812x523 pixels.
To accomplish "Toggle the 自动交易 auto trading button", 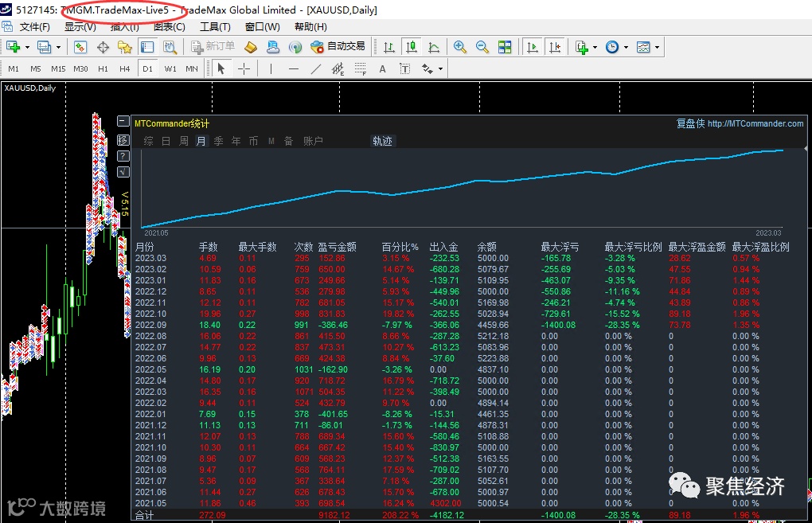I will coord(338,47).
